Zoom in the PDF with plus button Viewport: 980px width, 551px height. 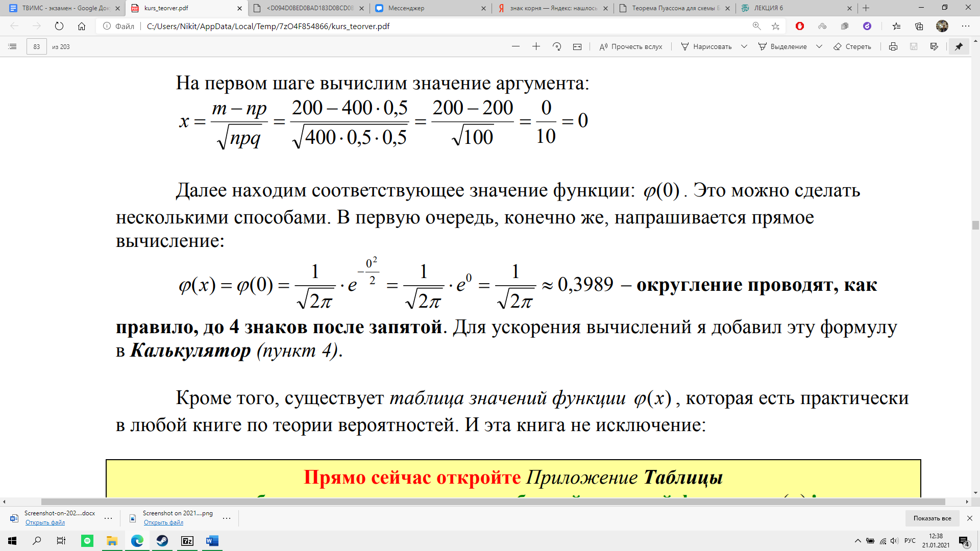(536, 46)
